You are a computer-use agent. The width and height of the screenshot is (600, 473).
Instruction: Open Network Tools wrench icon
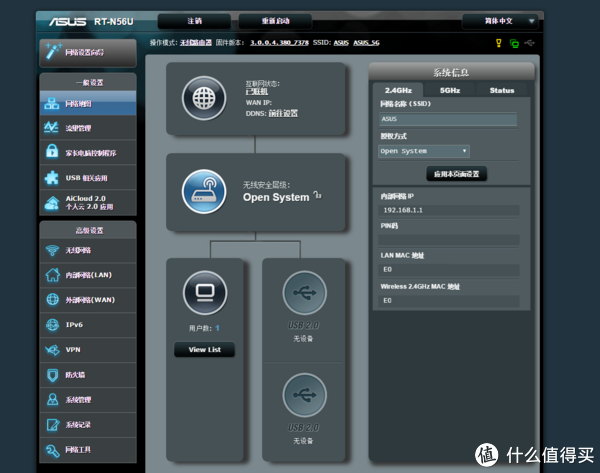(x=52, y=450)
